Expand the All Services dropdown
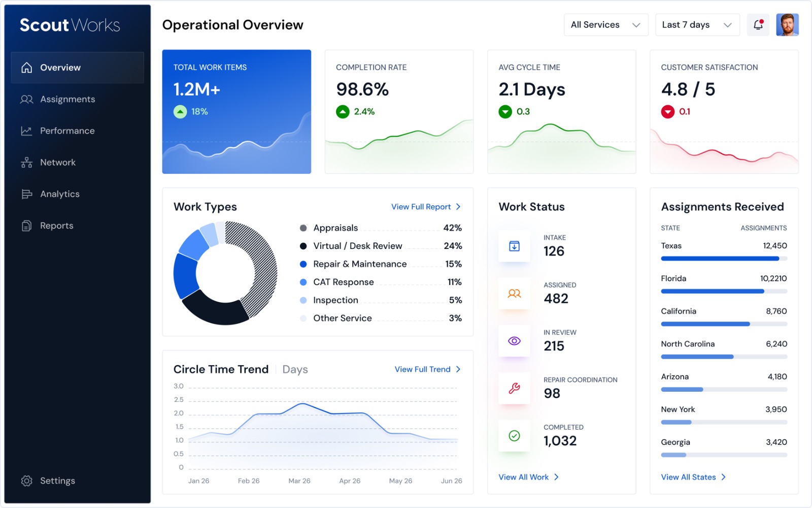This screenshot has width=812, height=508. [606, 24]
